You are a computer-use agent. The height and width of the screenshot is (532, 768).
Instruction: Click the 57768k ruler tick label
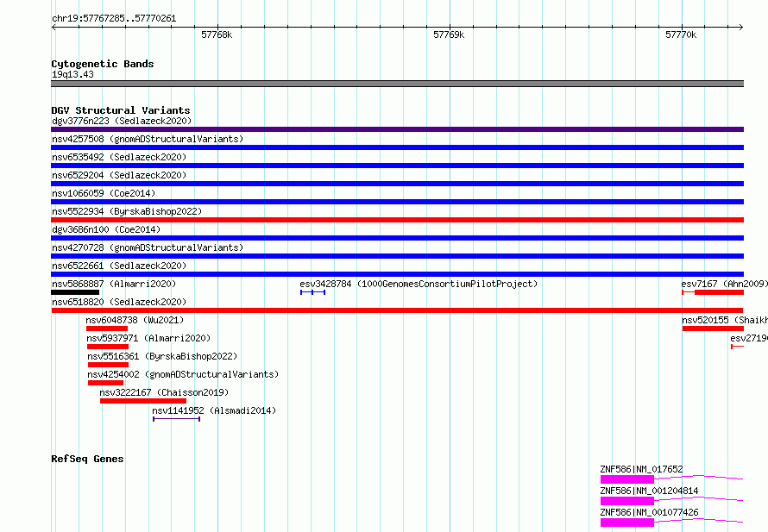(217, 34)
